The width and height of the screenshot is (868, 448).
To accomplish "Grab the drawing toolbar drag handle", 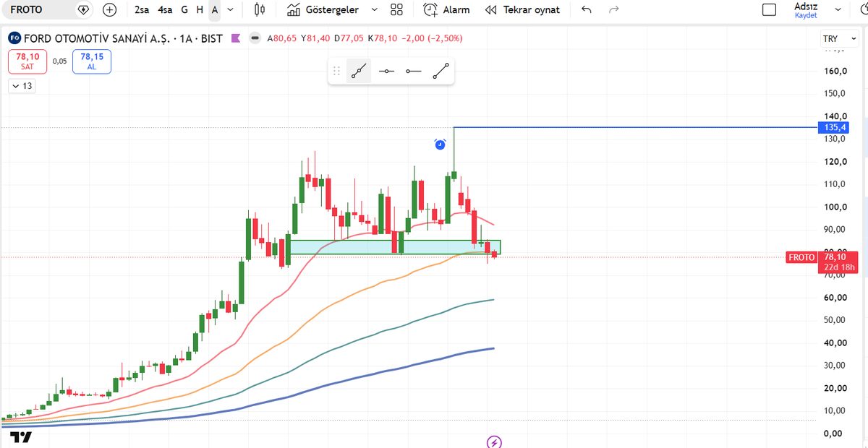I will 336,71.
